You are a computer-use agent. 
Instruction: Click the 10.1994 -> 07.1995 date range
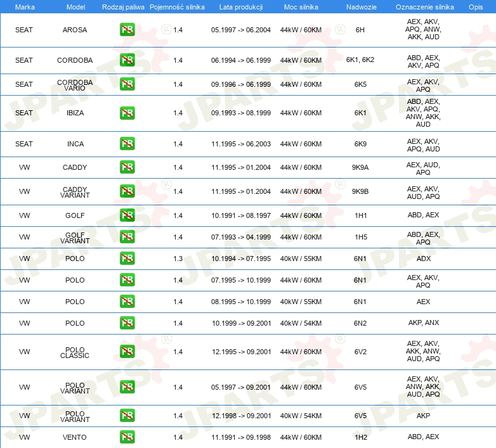coord(241,259)
